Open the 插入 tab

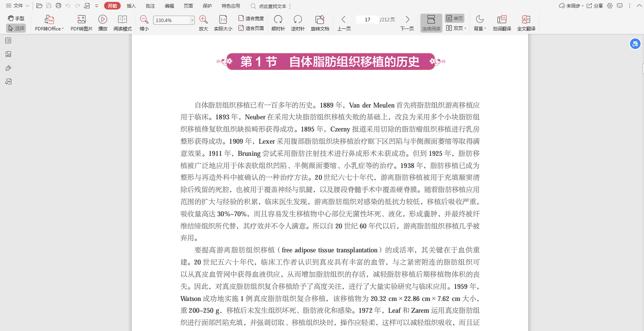pos(131,6)
